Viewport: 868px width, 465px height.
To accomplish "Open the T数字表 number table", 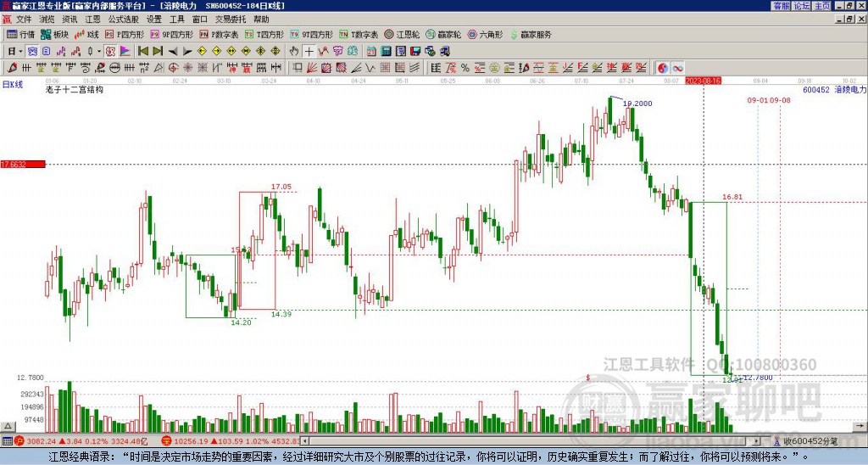I will [x=359, y=34].
